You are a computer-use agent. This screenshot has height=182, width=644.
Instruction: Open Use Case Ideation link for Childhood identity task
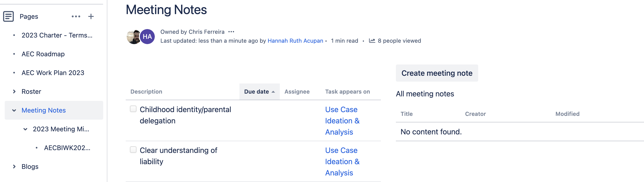[x=342, y=121]
